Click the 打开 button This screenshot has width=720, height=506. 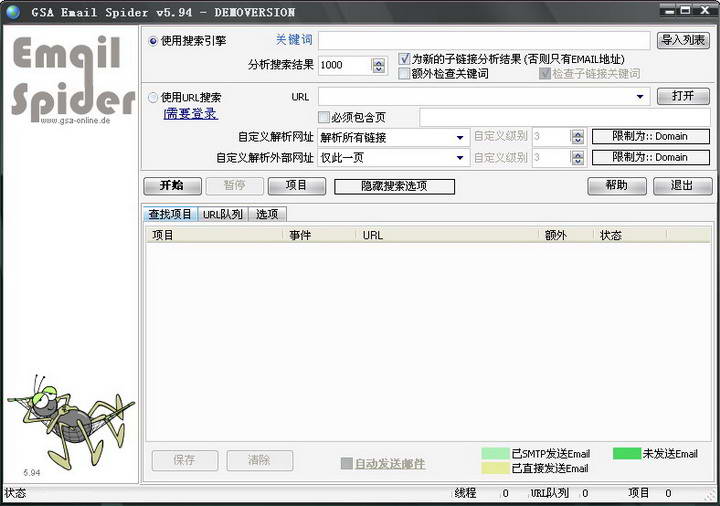(x=683, y=96)
